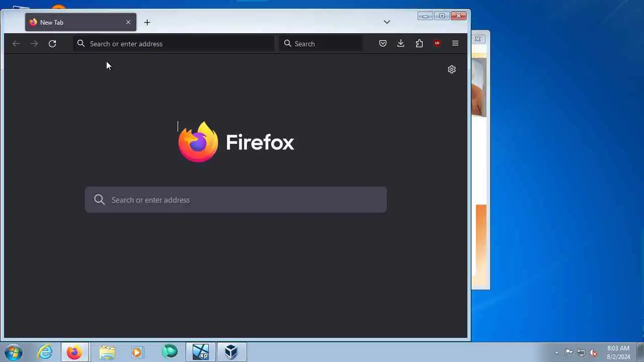Launch Internet Explorer from the taskbar
Viewport: 644px width, 362px height.
tap(45, 352)
